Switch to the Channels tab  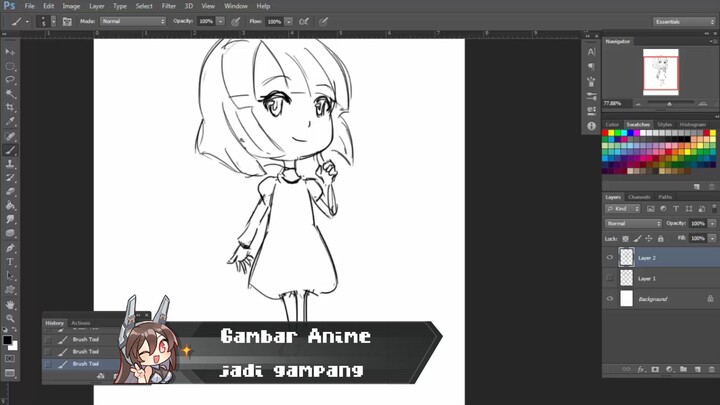[x=639, y=197]
